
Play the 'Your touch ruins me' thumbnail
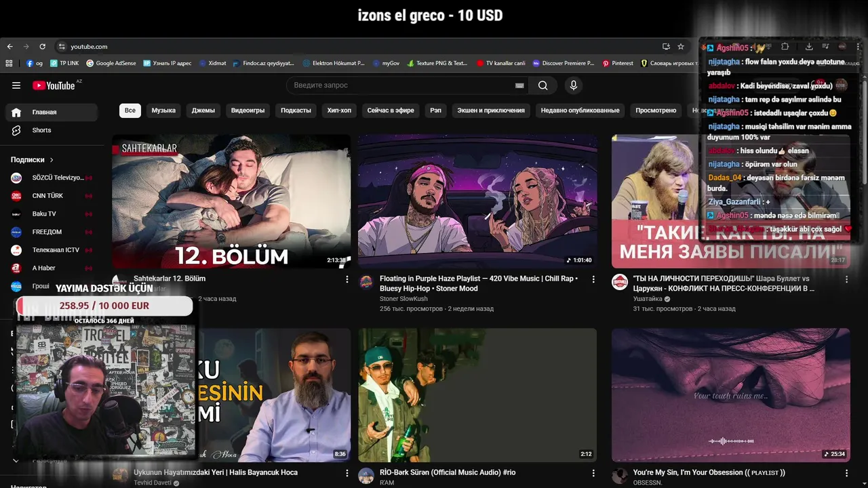point(730,395)
